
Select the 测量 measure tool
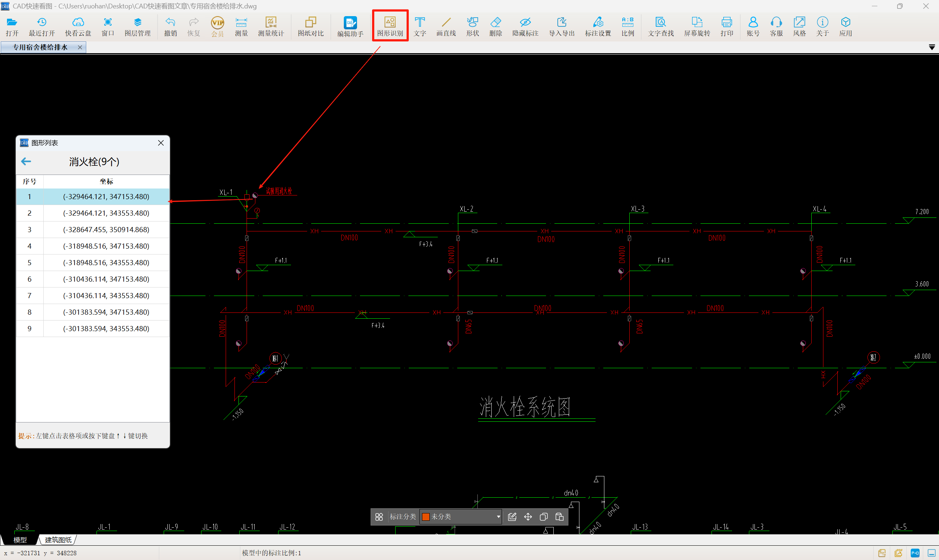pos(241,26)
